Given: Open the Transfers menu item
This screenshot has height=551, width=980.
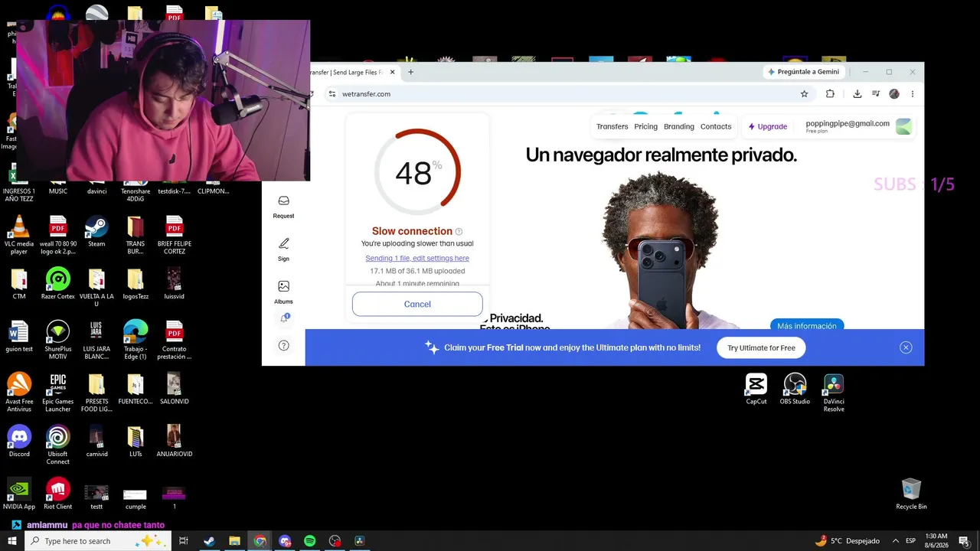Looking at the screenshot, I should click(612, 127).
